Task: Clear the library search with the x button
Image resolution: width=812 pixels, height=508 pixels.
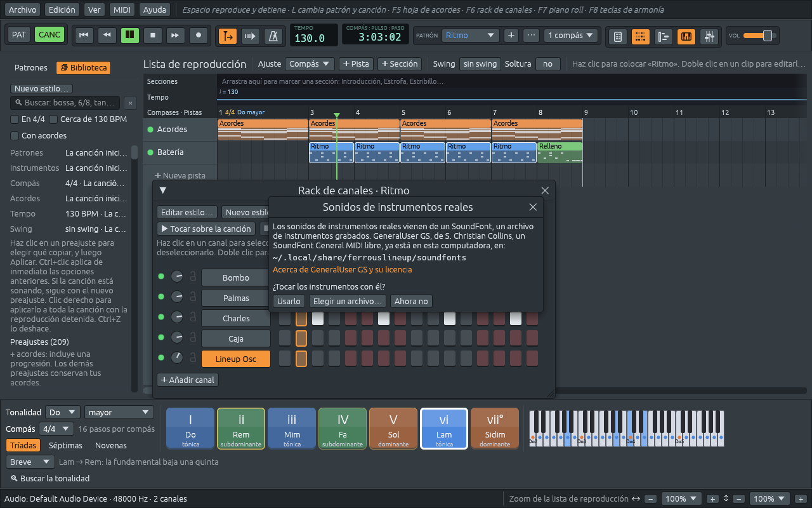Action: tap(129, 103)
